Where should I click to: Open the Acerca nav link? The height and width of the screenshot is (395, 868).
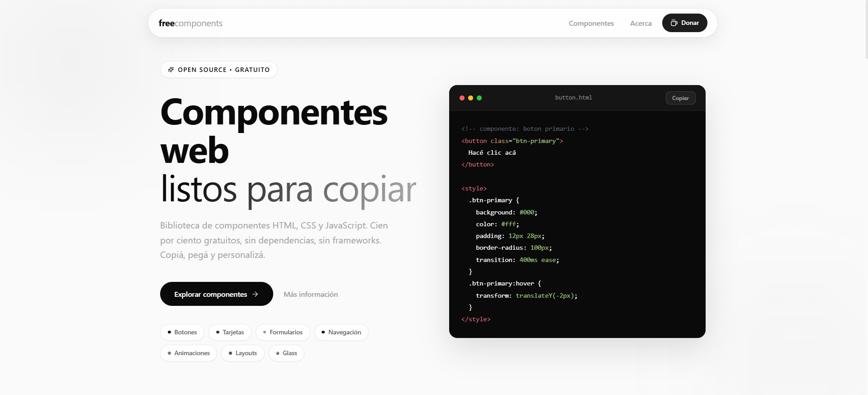[641, 23]
